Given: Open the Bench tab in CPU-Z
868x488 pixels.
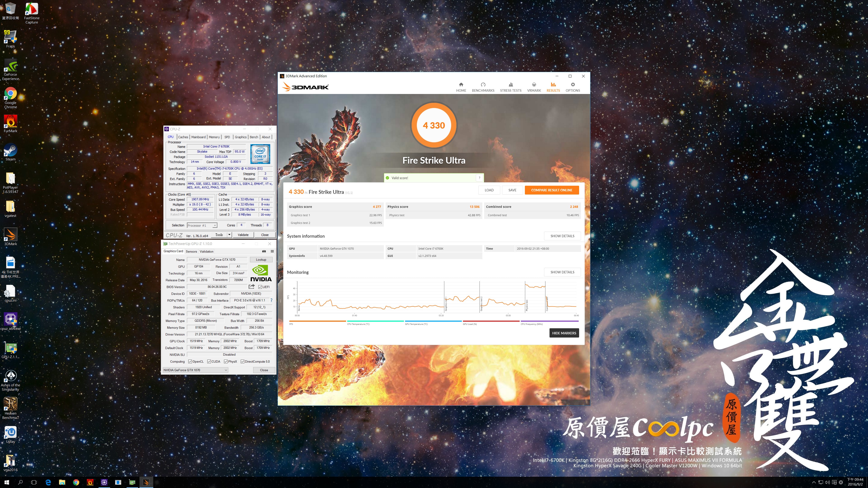Looking at the screenshot, I should pyautogui.click(x=254, y=137).
